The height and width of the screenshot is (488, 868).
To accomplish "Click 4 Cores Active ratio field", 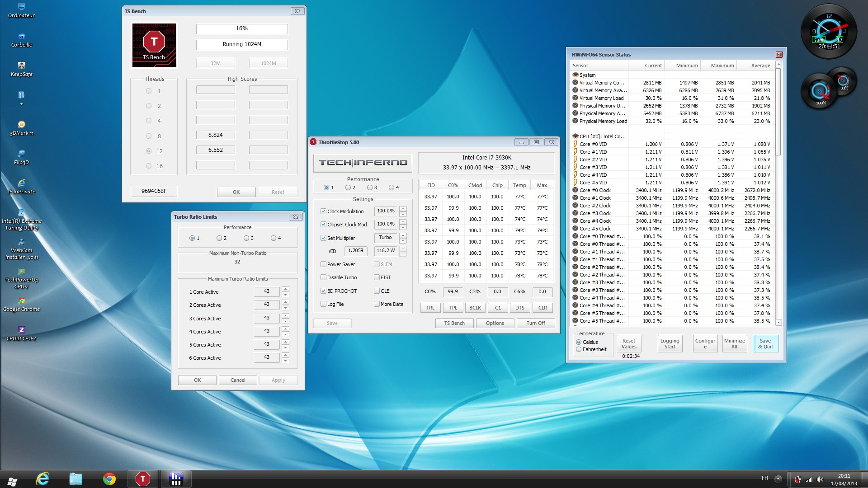I will (x=267, y=331).
